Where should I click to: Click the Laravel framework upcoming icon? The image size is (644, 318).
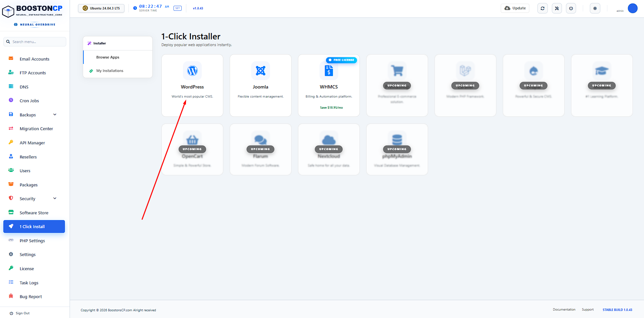click(465, 71)
